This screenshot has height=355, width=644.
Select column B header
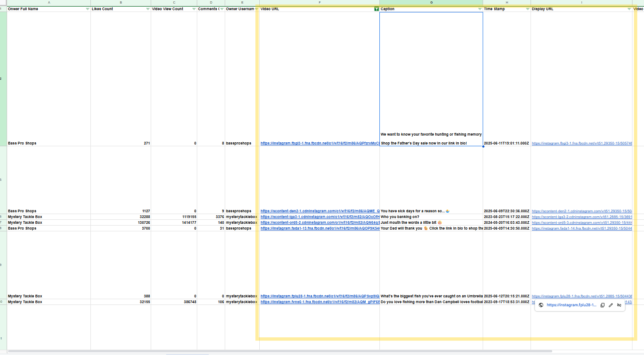tap(121, 3)
